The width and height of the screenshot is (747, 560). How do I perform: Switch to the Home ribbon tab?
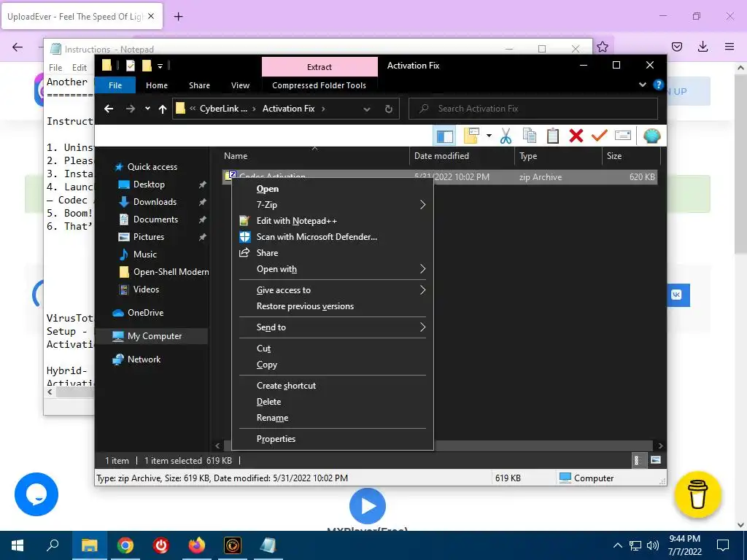[x=157, y=85]
